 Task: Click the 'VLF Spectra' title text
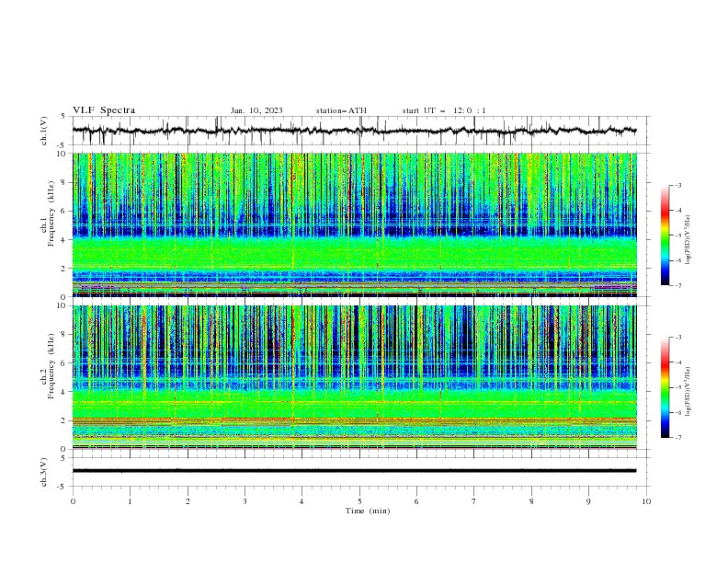pos(104,110)
